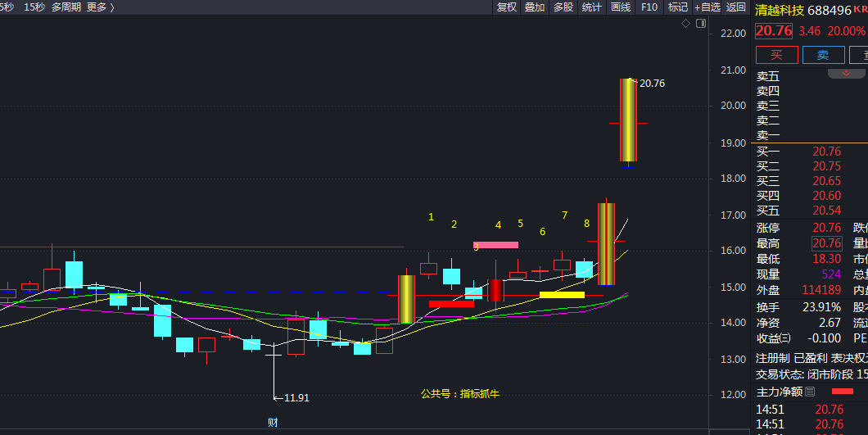The image size is (868, 435).
Task: Click the 最低 value 18.30
Action: tap(826, 259)
